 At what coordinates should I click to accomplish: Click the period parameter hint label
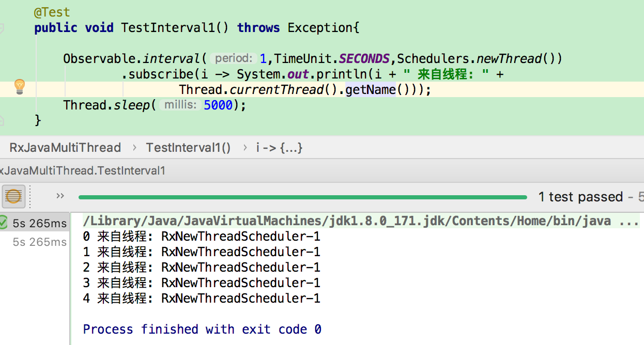tap(232, 58)
